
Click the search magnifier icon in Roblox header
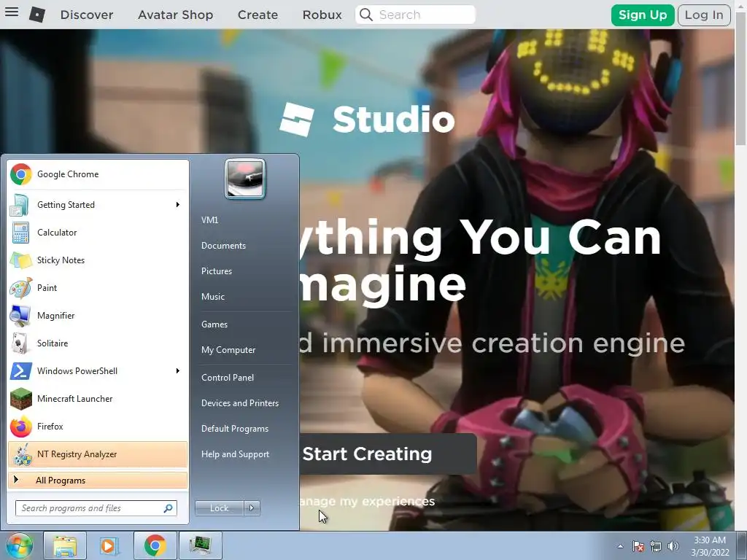click(366, 15)
